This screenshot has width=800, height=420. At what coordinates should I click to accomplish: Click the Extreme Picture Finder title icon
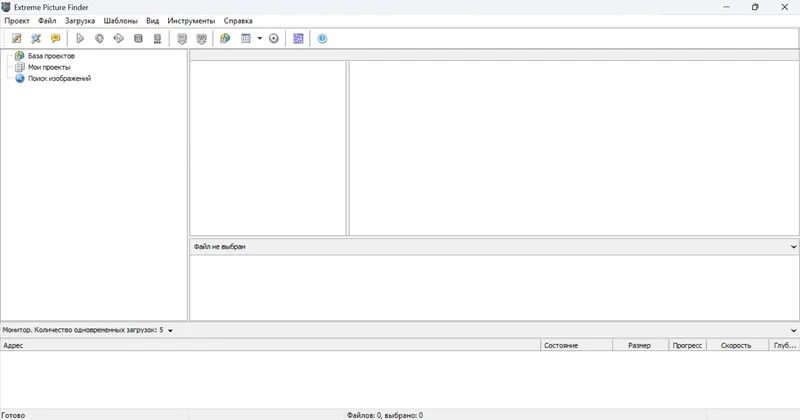[x=6, y=7]
